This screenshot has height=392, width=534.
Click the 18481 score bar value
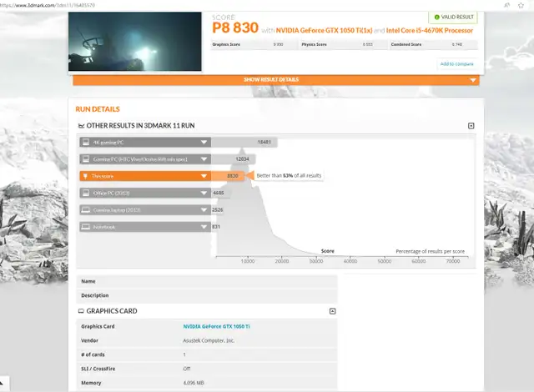[264, 142]
